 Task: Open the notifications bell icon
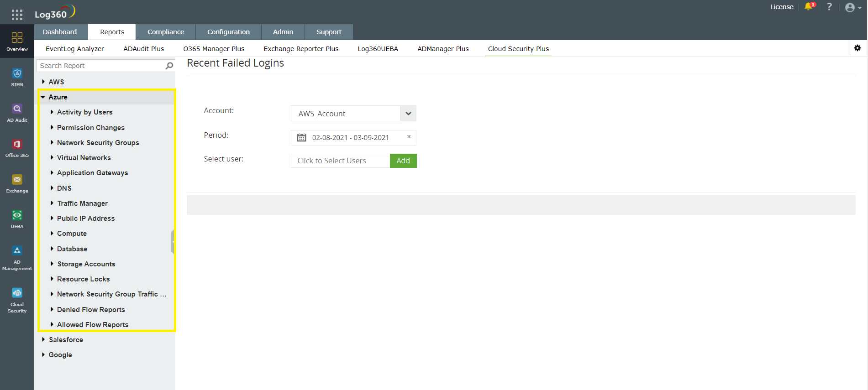809,6
